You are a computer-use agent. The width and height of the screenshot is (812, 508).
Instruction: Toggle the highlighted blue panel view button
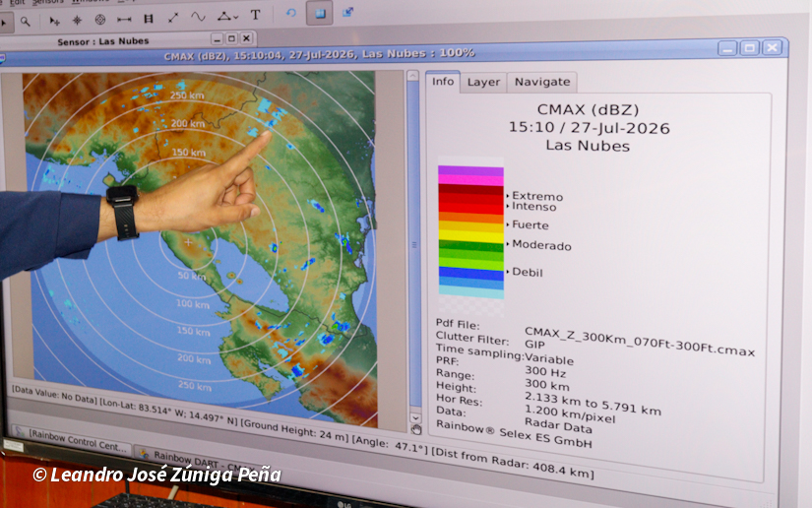(320, 13)
